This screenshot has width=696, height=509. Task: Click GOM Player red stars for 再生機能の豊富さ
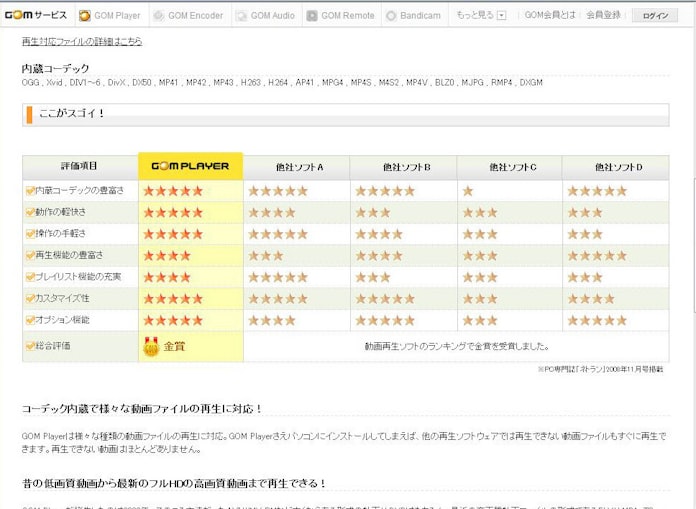point(167,256)
